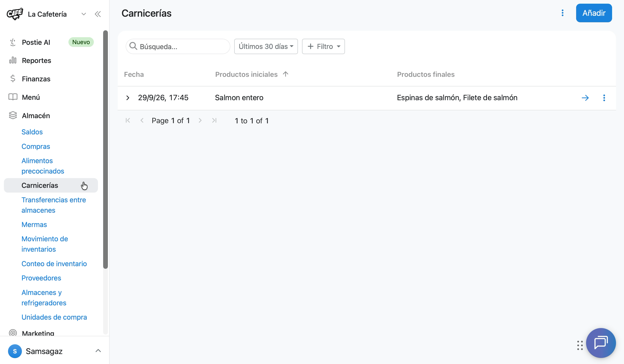This screenshot has width=624, height=364.
Task: Go to Compras page
Action: tap(36, 146)
